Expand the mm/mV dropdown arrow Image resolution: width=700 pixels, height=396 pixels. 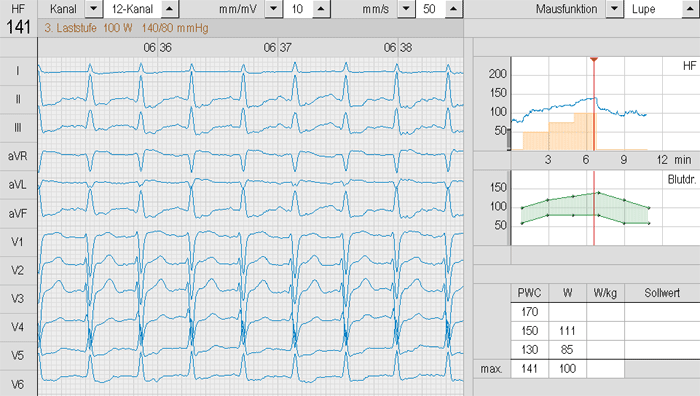coord(274,8)
